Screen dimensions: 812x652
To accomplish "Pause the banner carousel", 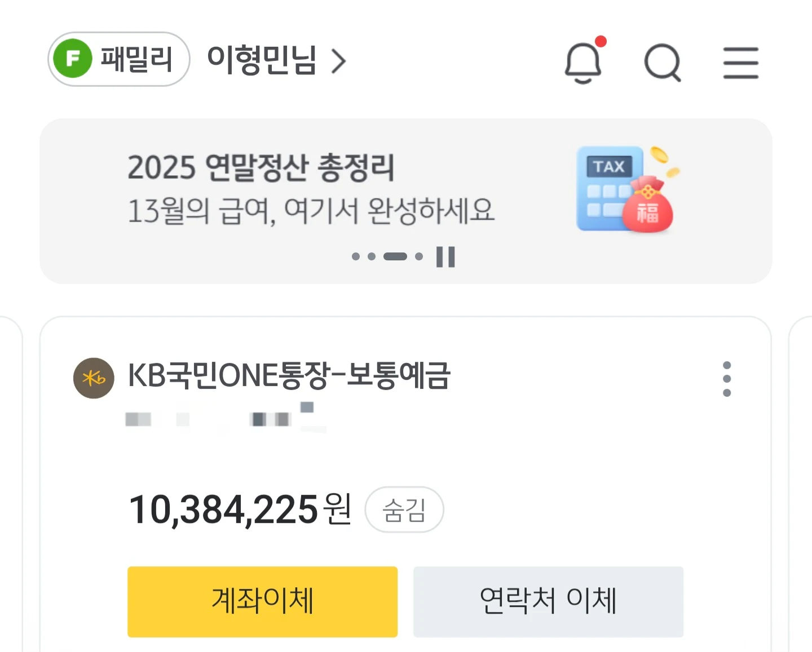I will [x=445, y=257].
